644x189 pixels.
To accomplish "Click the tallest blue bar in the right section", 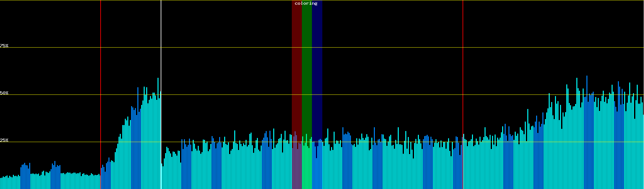I will tap(587, 126).
